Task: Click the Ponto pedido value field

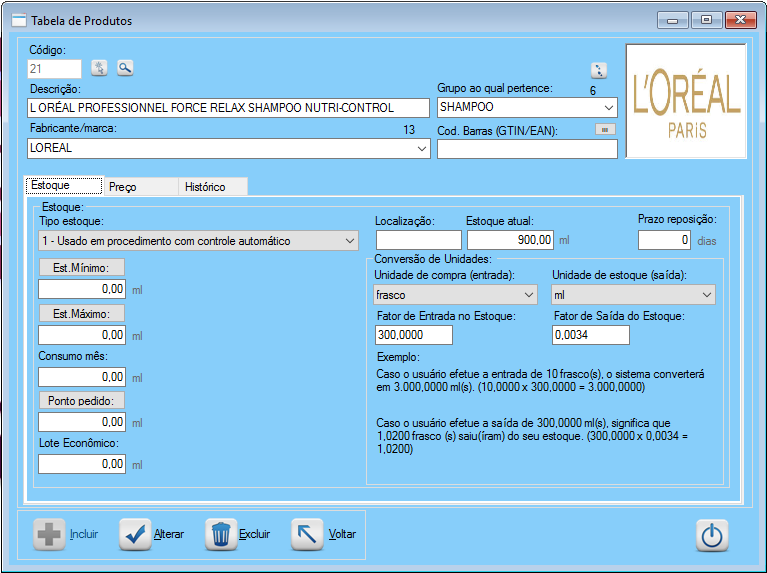Action: [x=82, y=422]
